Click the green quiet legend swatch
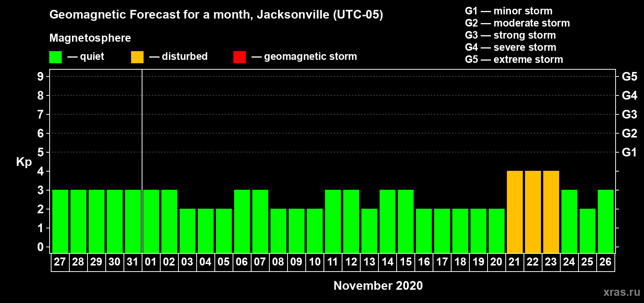644x303 pixels. [x=55, y=57]
